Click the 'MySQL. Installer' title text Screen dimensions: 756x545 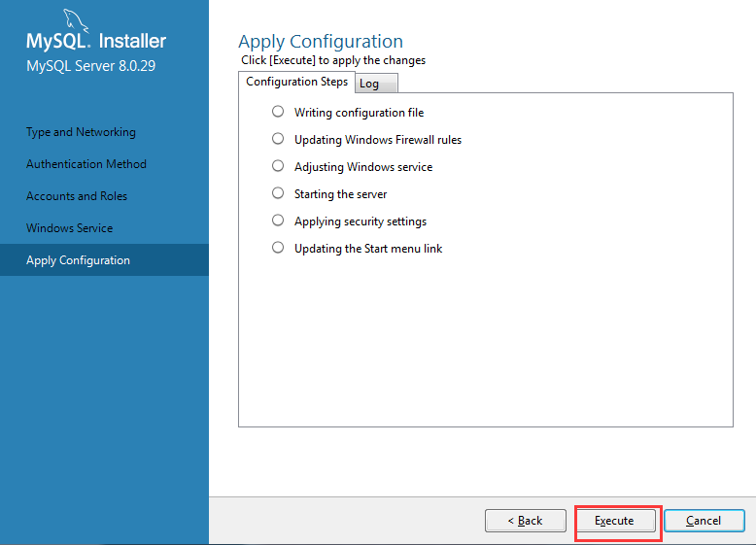(x=96, y=41)
